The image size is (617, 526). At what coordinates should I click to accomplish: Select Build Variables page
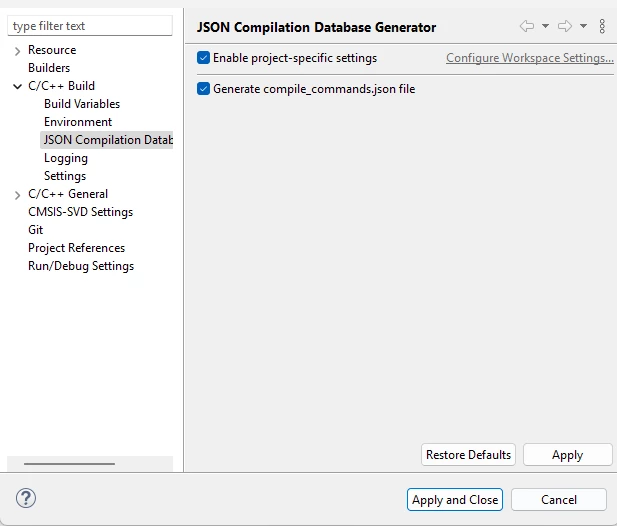pos(82,104)
